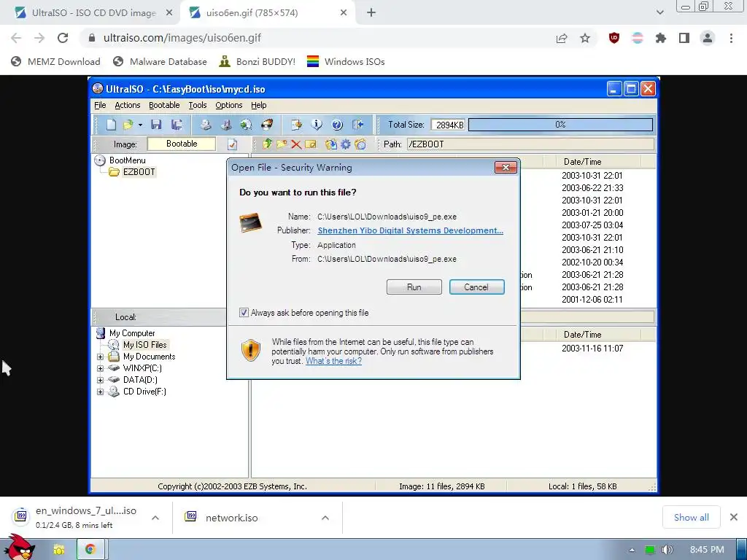The width and height of the screenshot is (747, 560).
Task: Open the Shenzhen Yibo Digital publisher link
Action: click(410, 230)
